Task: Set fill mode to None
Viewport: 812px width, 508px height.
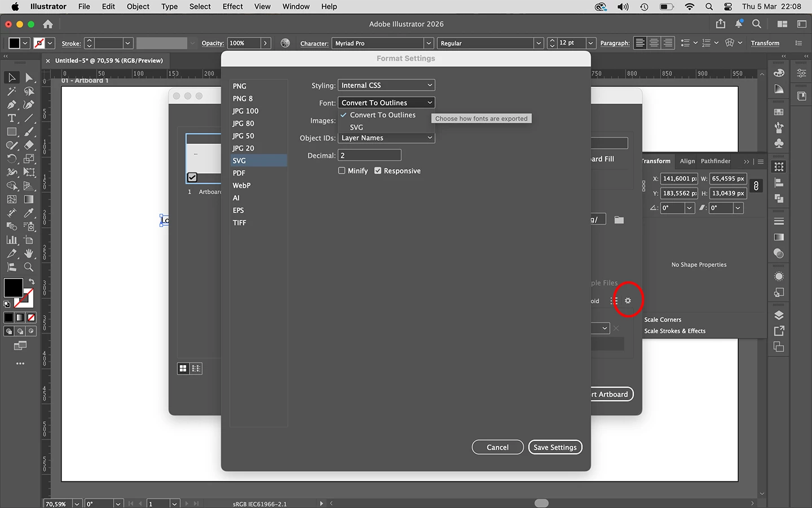Action: coord(32,318)
